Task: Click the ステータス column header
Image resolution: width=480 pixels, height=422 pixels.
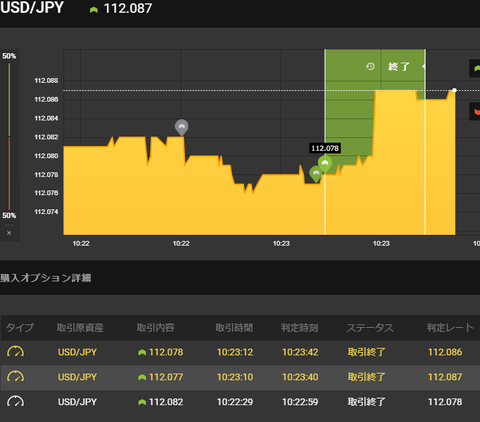Action: coord(370,328)
